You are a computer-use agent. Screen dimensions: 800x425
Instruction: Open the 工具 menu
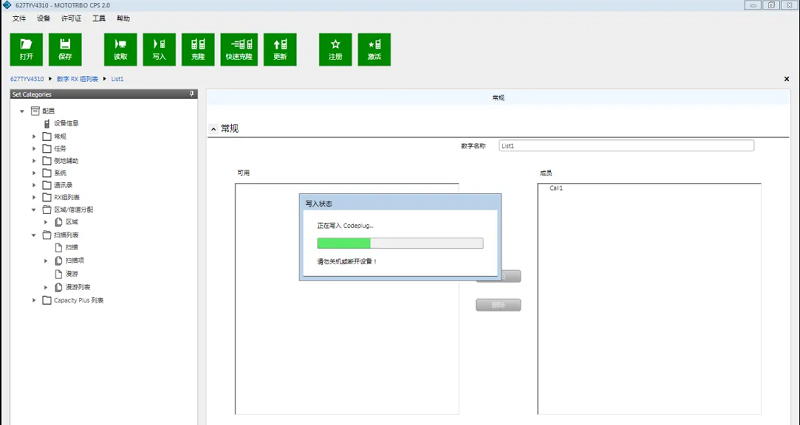(x=98, y=18)
